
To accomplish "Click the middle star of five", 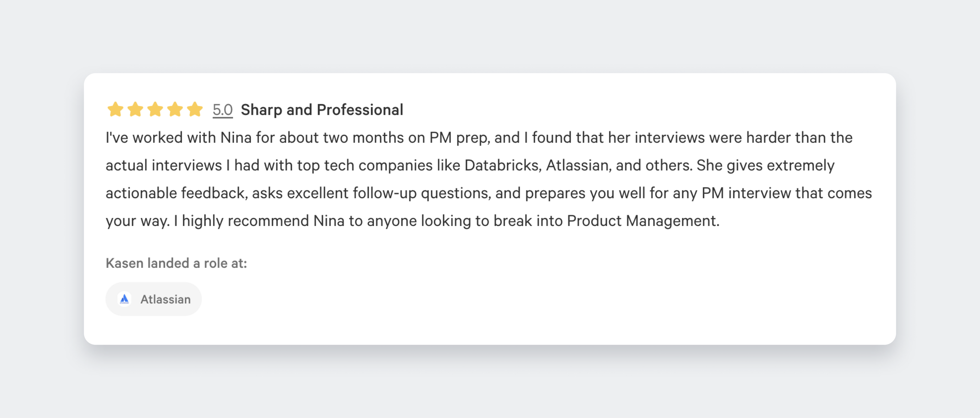I will 155,109.
